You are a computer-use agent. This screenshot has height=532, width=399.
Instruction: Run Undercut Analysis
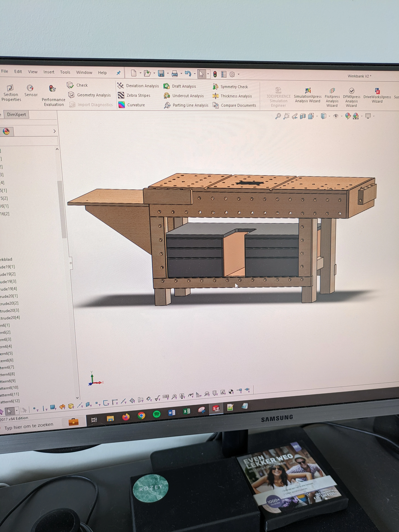pyautogui.click(x=184, y=96)
